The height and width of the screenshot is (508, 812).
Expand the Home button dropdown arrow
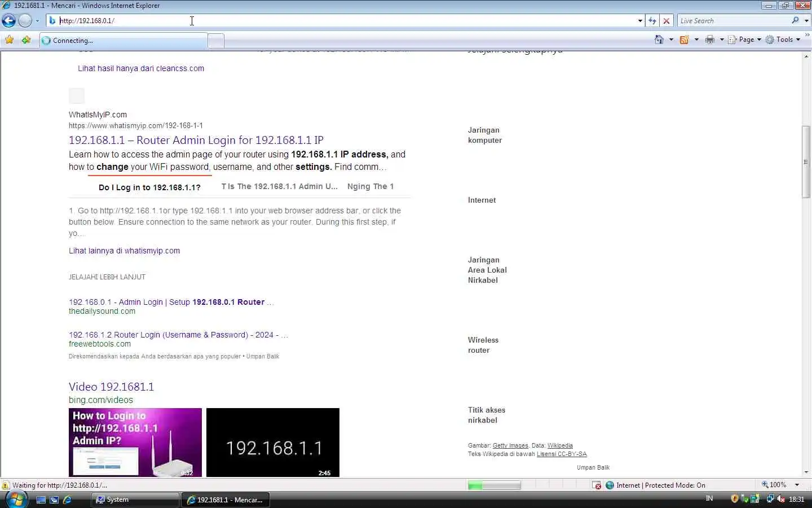point(671,40)
